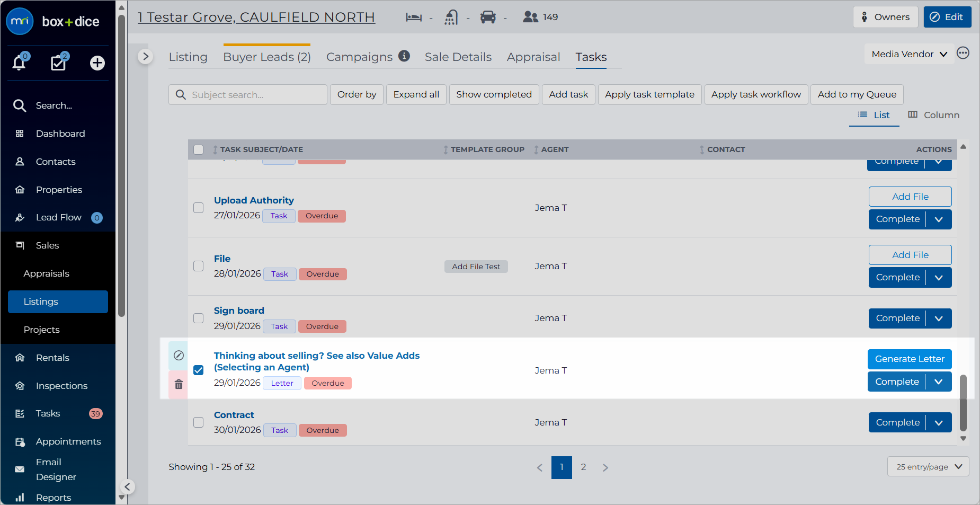Open the Upload Authority task link
Viewport: 980px width, 505px height.
pyautogui.click(x=254, y=200)
